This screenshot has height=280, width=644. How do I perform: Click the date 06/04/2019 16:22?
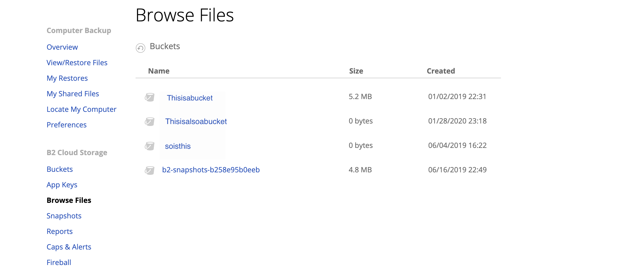pyautogui.click(x=457, y=145)
